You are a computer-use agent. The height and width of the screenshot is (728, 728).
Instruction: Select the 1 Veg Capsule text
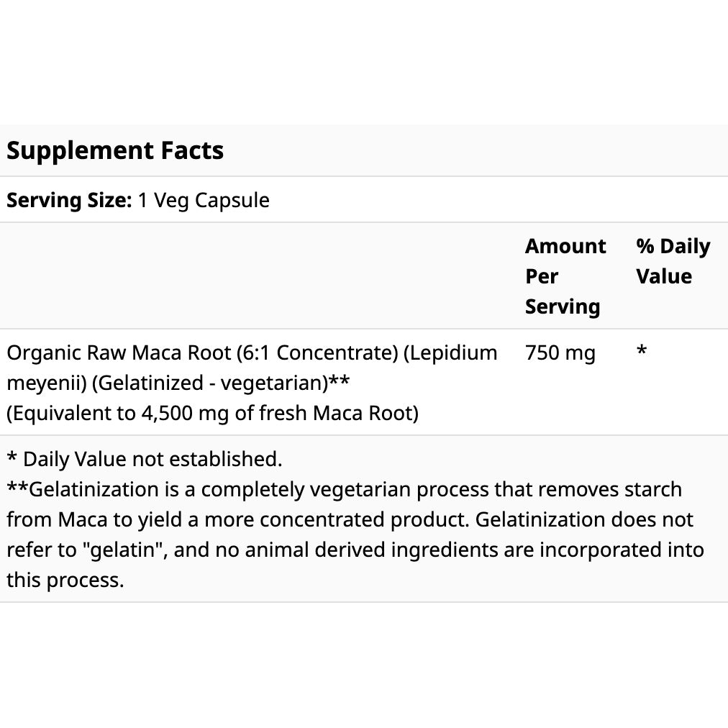click(204, 200)
